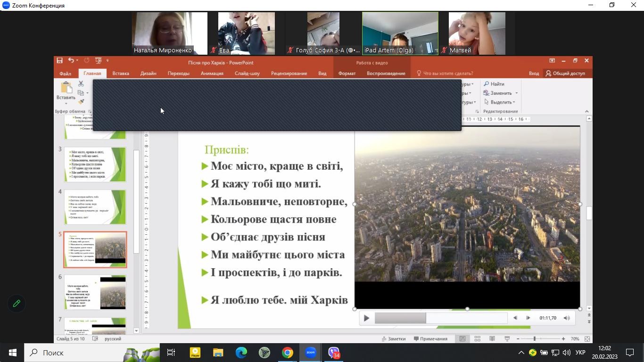The height and width of the screenshot is (362, 644).
Task: Open the Windows Start menu
Action: click(x=12, y=353)
